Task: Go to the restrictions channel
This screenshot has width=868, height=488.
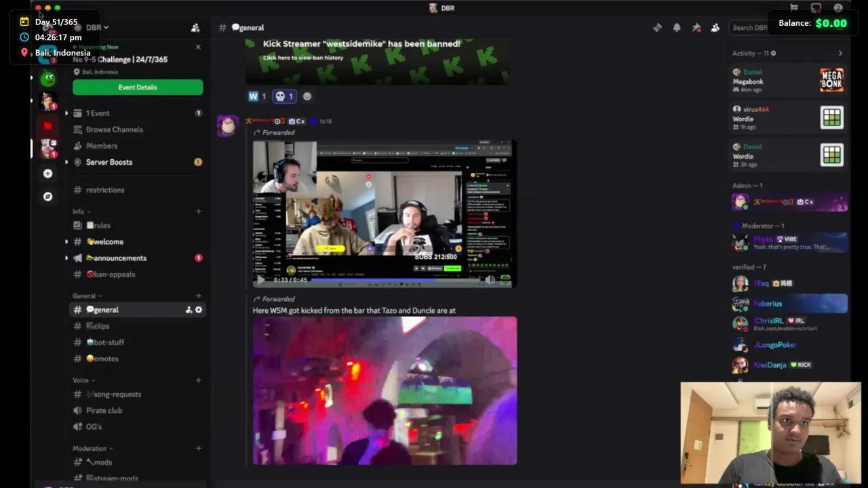Action: [x=138, y=190]
